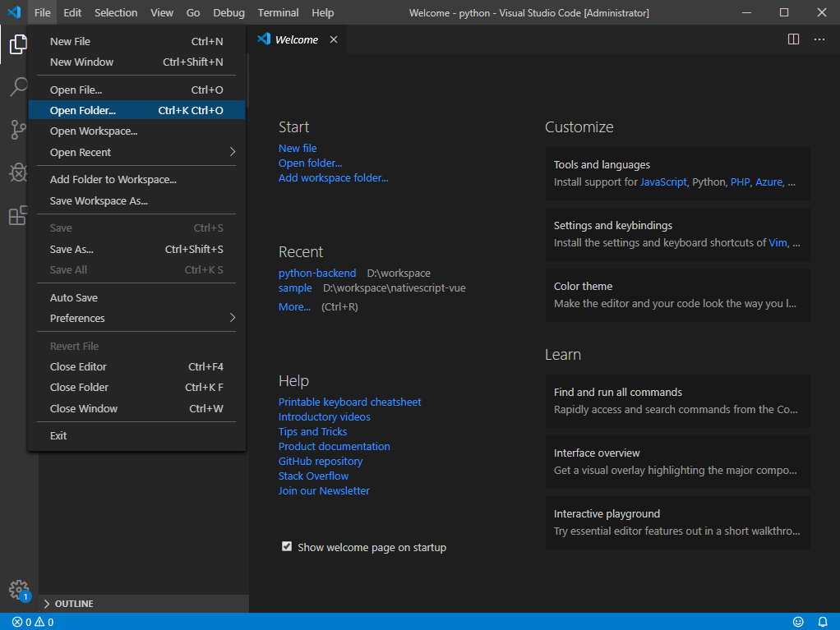The height and width of the screenshot is (630, 840).
Task: Select the Welcome editor tab
Action: [x=298, y=39]
